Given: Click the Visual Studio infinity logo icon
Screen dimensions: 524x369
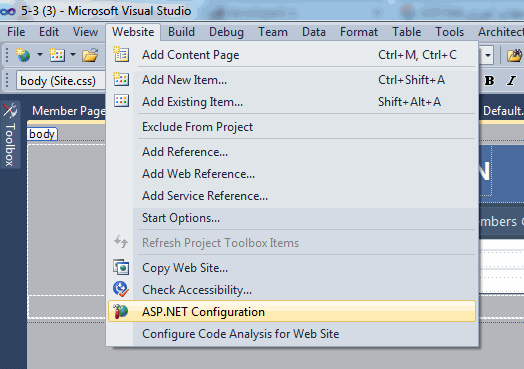Looking at the screenshot, I should 8,12.
